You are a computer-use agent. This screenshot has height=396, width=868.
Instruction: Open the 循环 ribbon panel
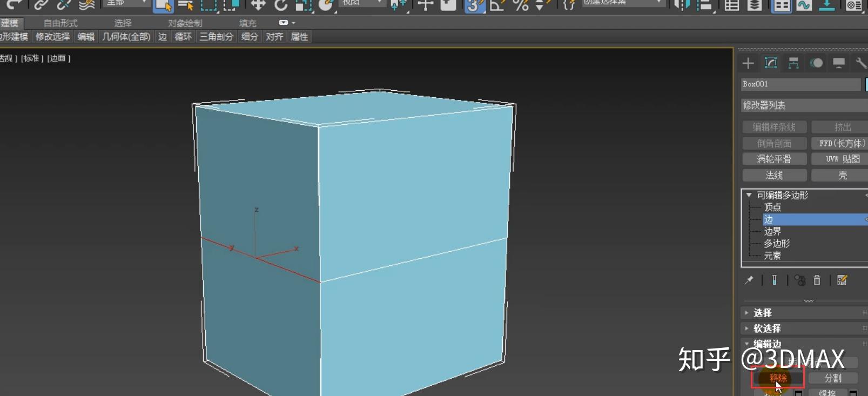pyautogui.click(x=183, y=37)
